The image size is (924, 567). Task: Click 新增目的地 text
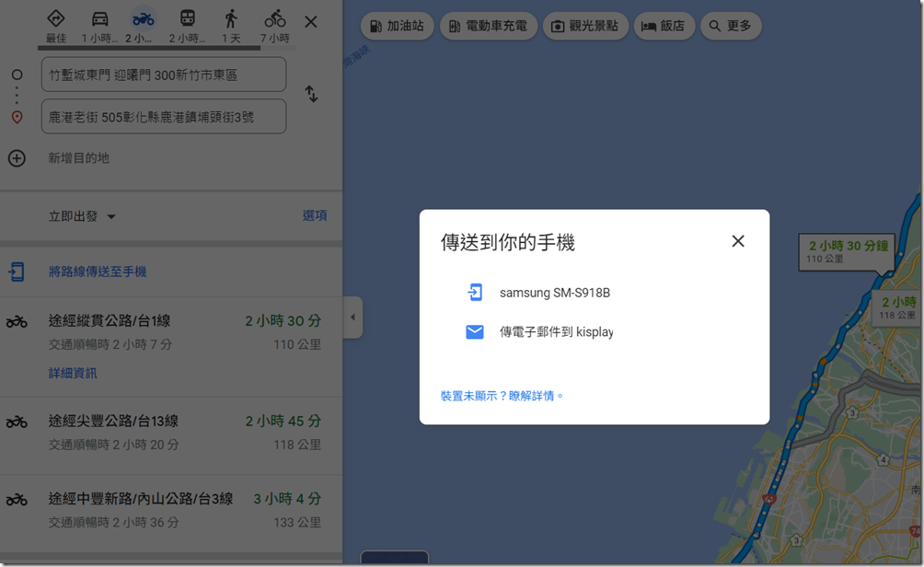point(79,158)
